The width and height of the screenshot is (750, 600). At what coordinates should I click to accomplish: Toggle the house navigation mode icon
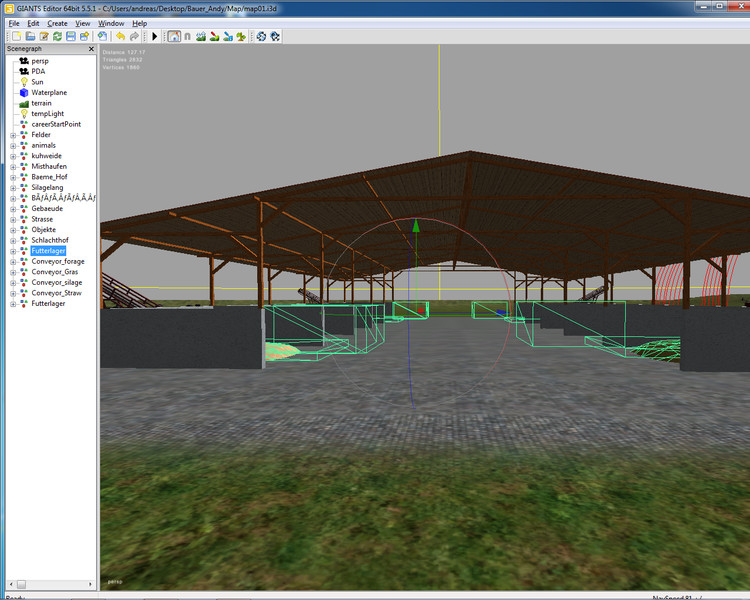(x=174, y=36)
